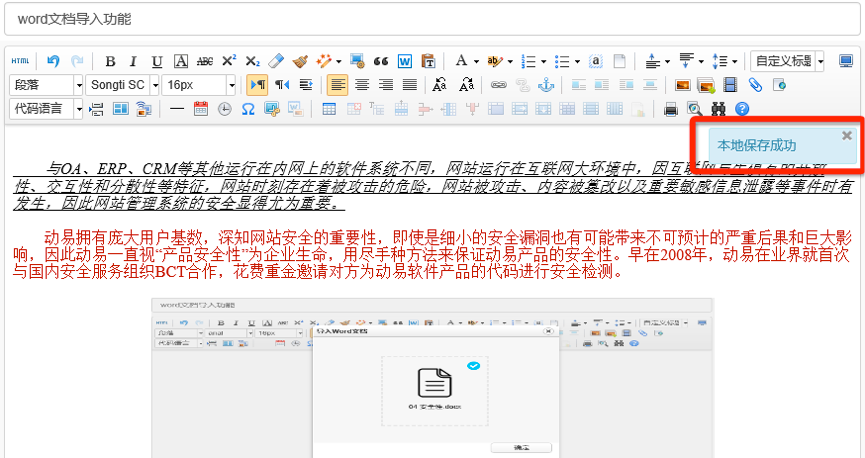
Task: Open the 段落 paragraph format dropdown
Action: pyautogui.click(x=47, y=85)
